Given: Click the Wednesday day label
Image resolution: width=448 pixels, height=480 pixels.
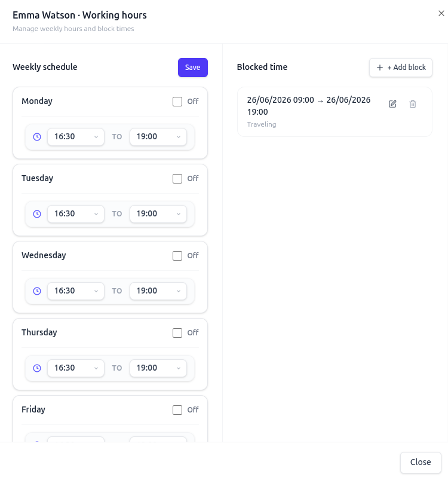Looking at the screenshot, I should point(44,256).
